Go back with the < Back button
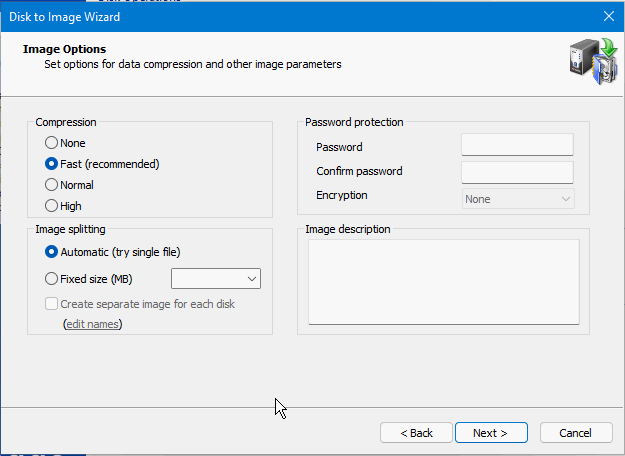 [416, 433]
